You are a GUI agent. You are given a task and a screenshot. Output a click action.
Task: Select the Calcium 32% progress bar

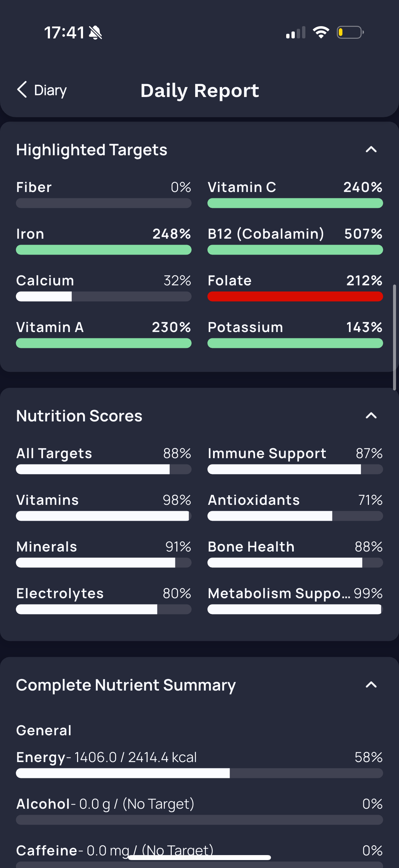click(x=104, y=297)
